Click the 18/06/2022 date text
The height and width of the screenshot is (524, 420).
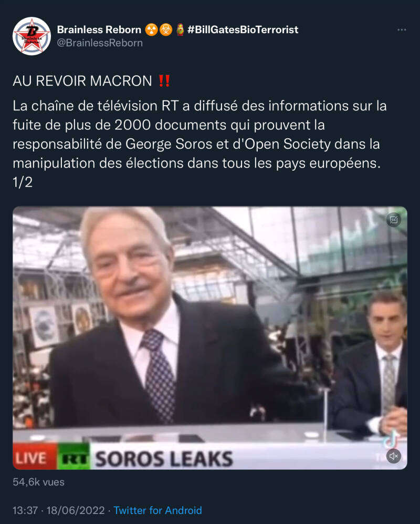76,510
